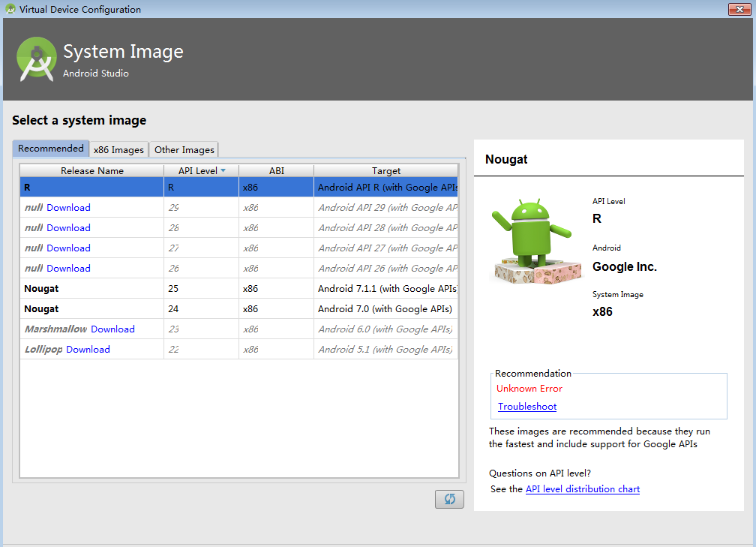Download the API 27 system image
The width and height of the screenshot is (756, 547).
click(x=68, y=248)
